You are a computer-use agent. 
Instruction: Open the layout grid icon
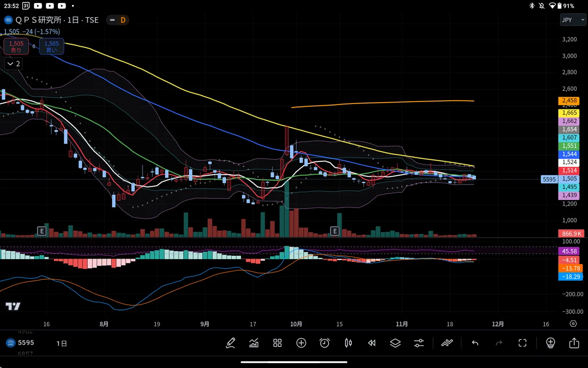pyautogui.click(x=277, y=343)
